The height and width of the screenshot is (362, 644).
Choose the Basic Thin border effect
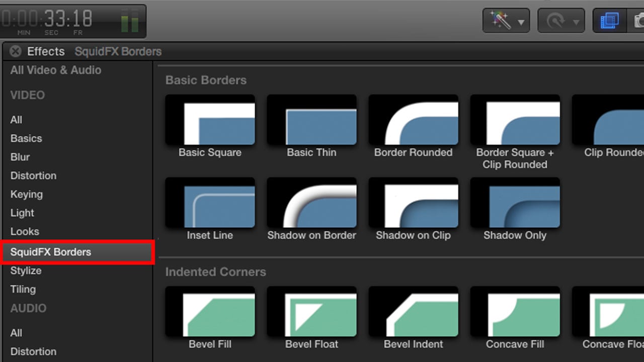point(311,126)
